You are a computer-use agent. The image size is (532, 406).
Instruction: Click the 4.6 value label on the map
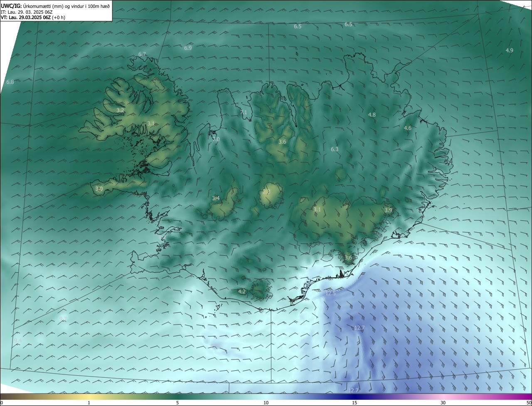408,128
